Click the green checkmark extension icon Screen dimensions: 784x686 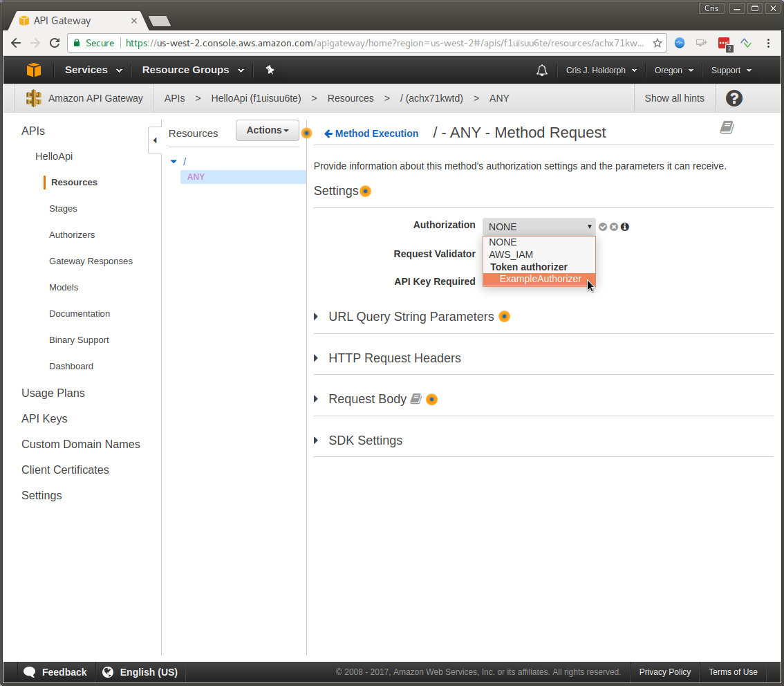click(746, 43)
